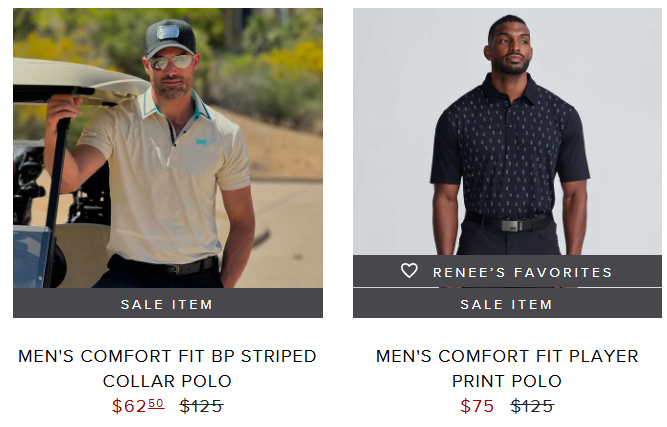Click the golfer's mirrored sunglasses

point(171,62)
